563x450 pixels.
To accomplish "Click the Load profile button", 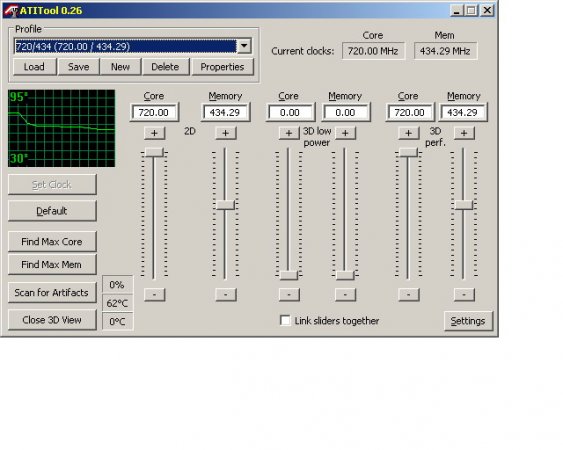I will [34, 67].
